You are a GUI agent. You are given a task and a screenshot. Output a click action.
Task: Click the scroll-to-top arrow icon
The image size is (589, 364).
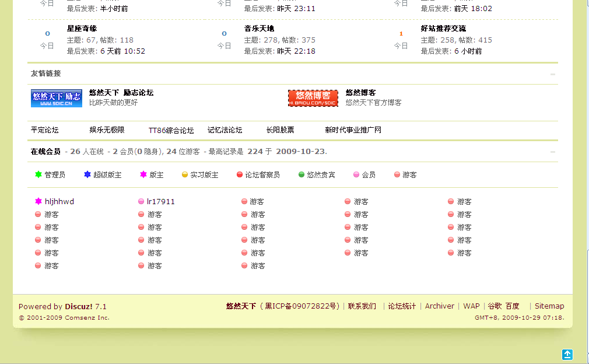tap(567, 354)
